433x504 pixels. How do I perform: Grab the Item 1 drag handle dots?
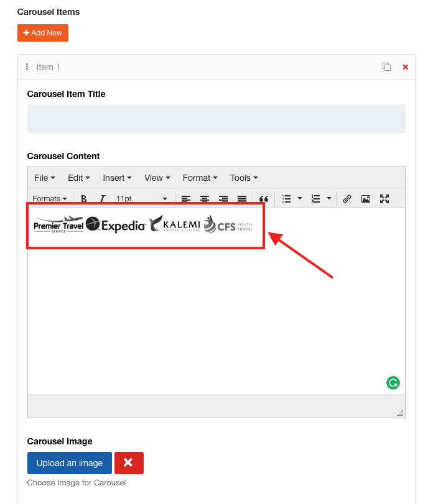27,66
